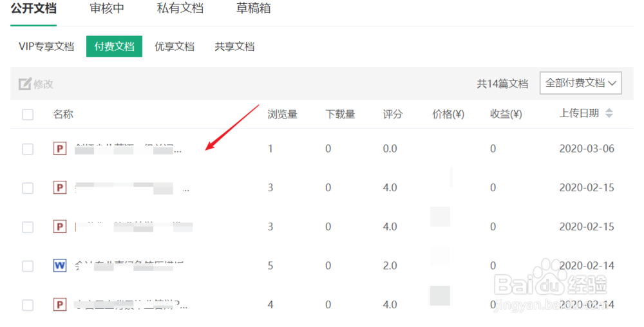Click the 收益(¥) column header
This screenshot has height=327, width=644.
coord(506,114)
